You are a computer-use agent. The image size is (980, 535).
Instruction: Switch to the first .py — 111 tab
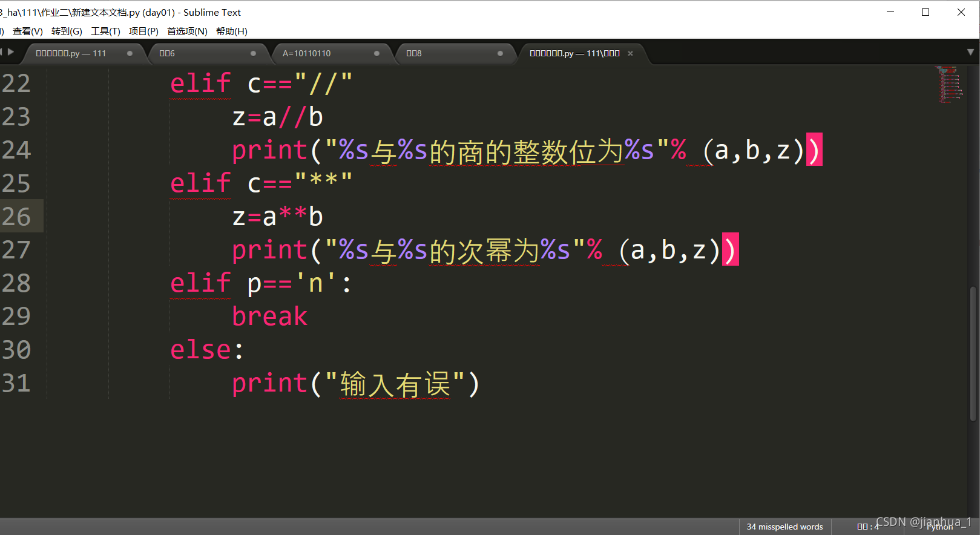84,53
